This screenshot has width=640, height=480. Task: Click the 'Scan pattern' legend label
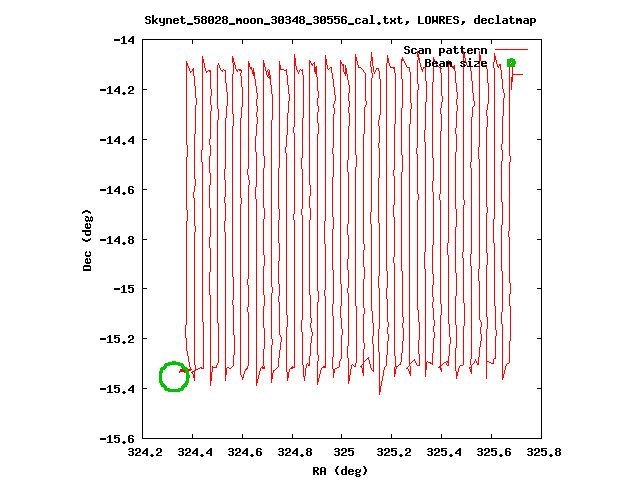[x=445, y=50]
